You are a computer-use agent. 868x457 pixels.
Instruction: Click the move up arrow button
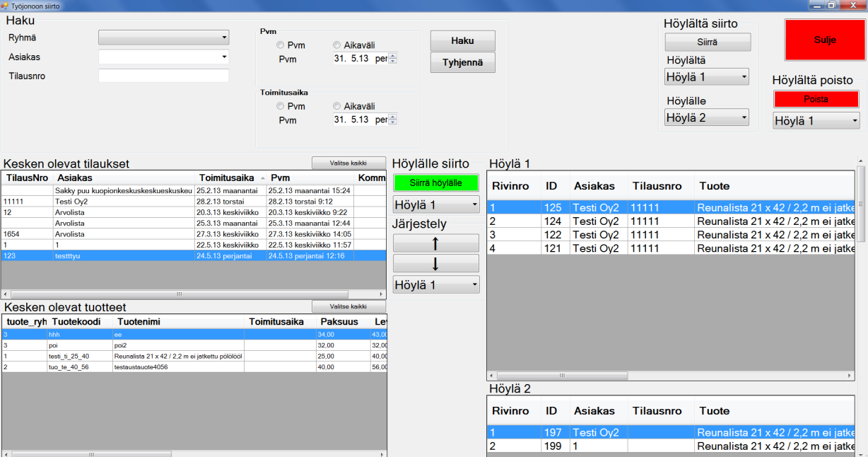(x=435, y=243)
